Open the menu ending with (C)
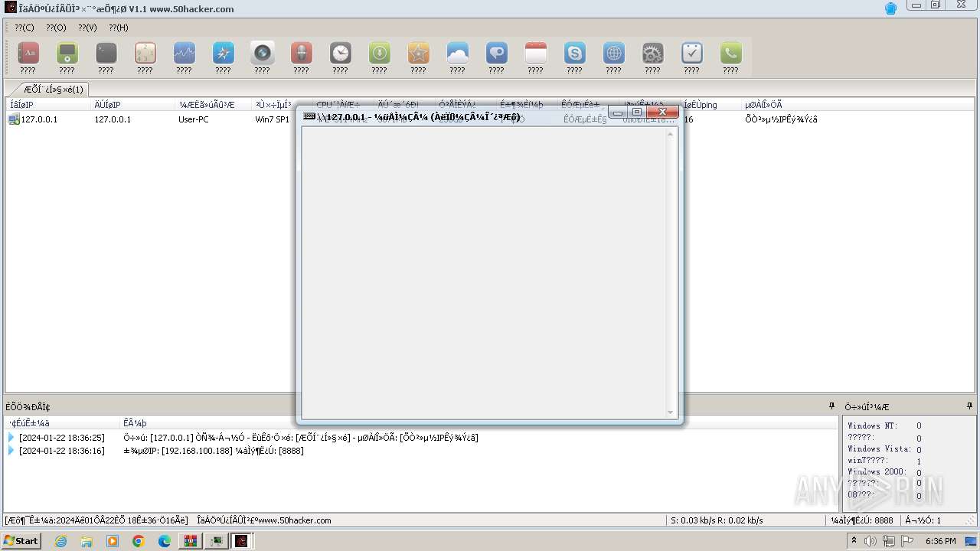980x551 pixels. point(24,28)
